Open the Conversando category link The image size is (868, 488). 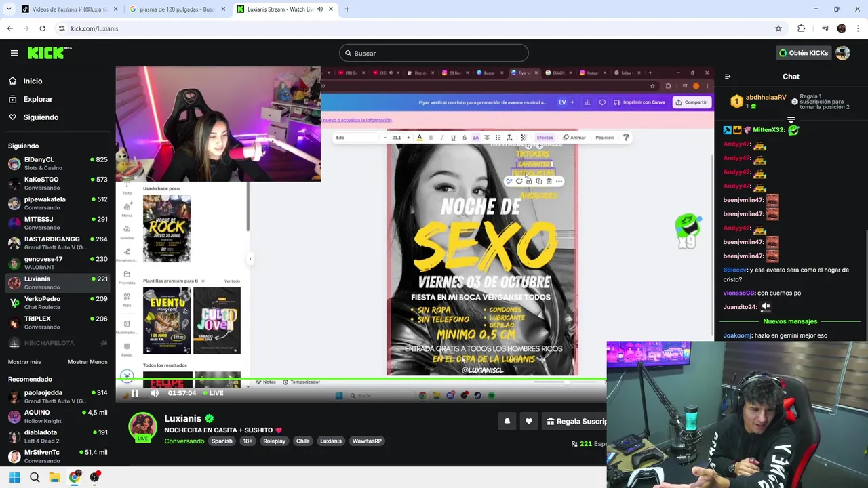184,441
